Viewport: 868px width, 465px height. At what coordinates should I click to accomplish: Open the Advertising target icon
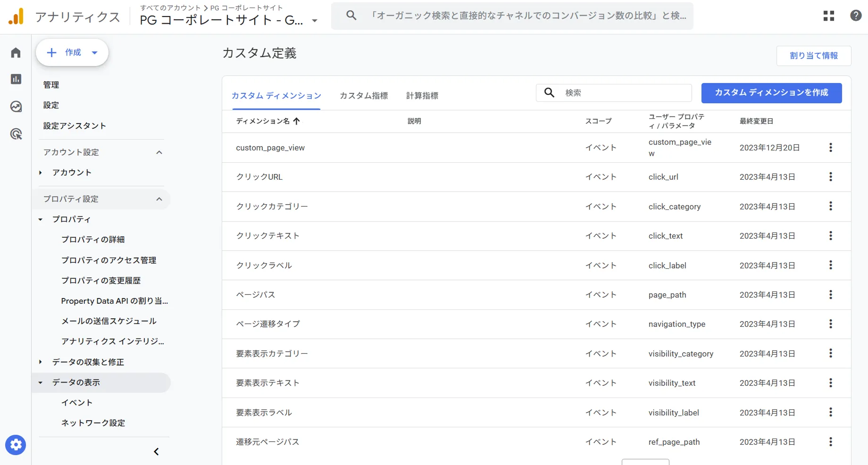pos(16,134)
